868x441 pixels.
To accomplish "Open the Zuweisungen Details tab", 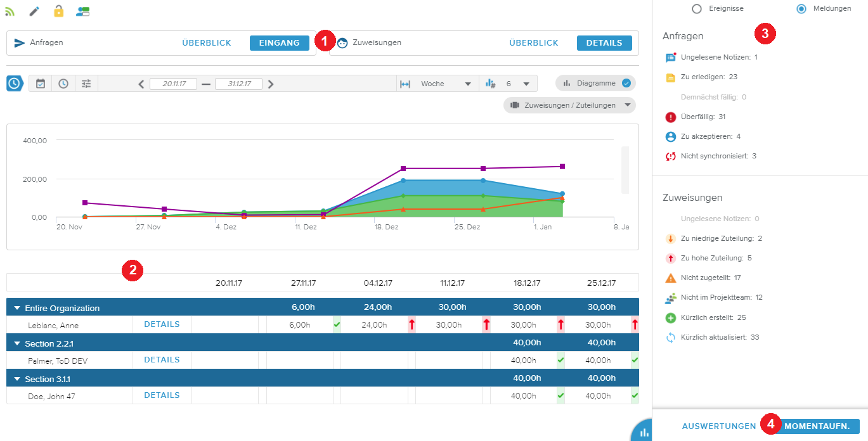I will 604,43.
